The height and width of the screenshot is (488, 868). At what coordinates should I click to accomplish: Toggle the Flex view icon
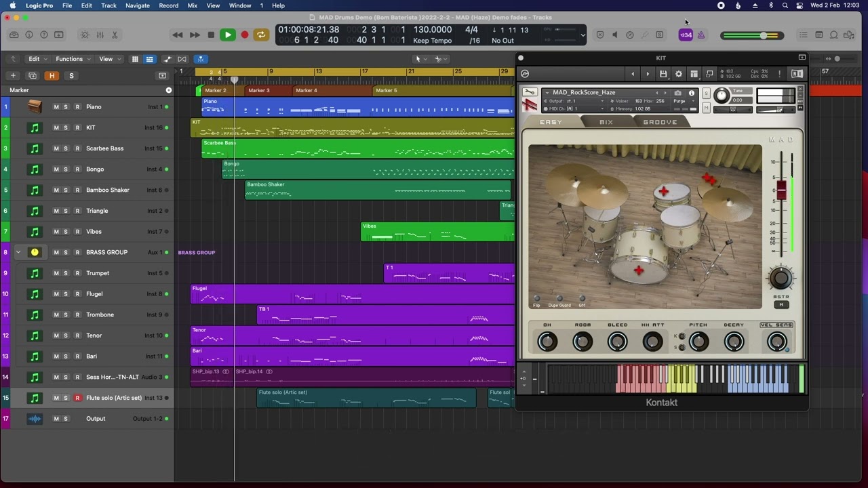(x=182, y=59)
